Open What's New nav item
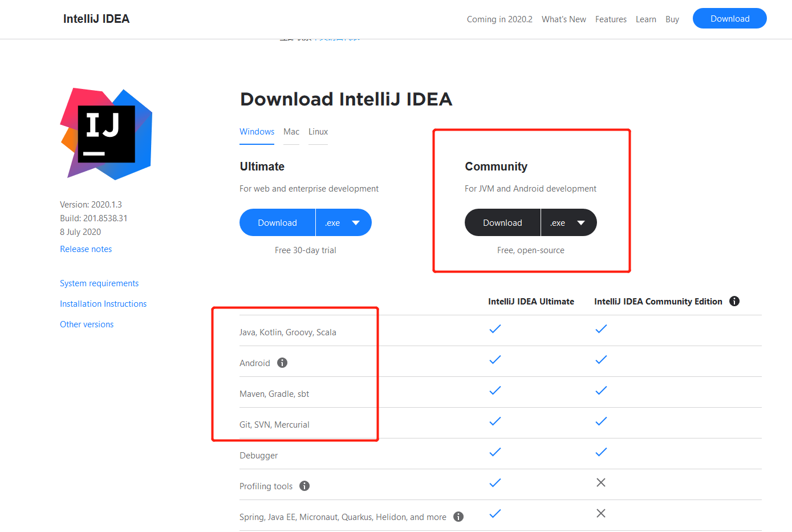This screenshot has height=532, width=792. click(x=564, y=19)
